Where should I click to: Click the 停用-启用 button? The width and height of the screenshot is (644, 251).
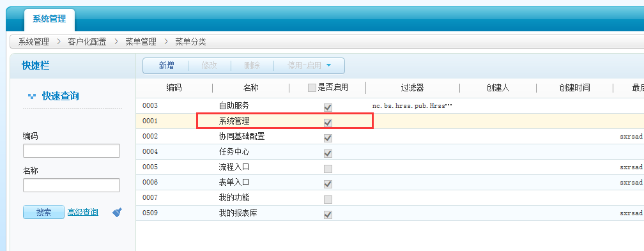[304, 65]
